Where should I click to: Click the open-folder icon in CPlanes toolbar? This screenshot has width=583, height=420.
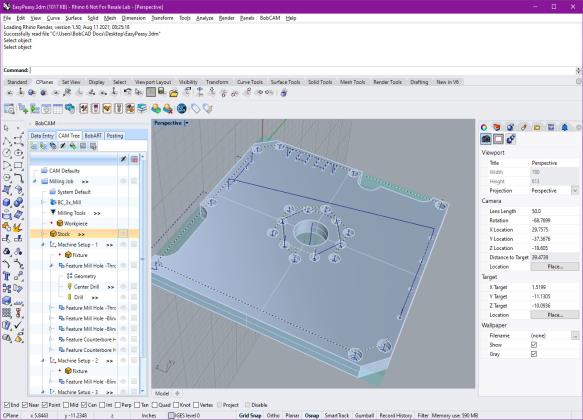coord(174,93)
